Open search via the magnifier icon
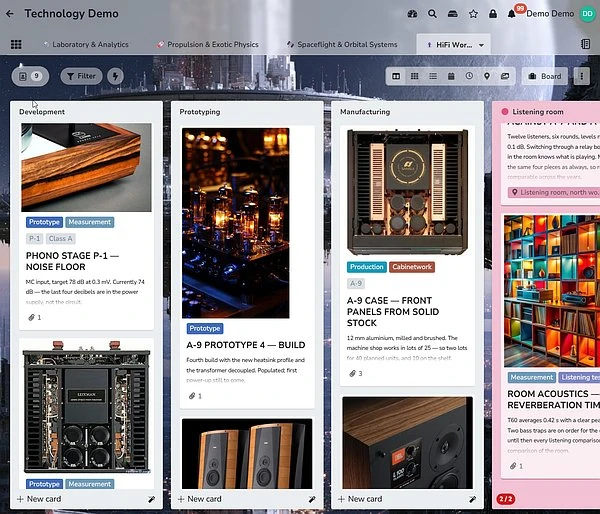 pos(432,14)
